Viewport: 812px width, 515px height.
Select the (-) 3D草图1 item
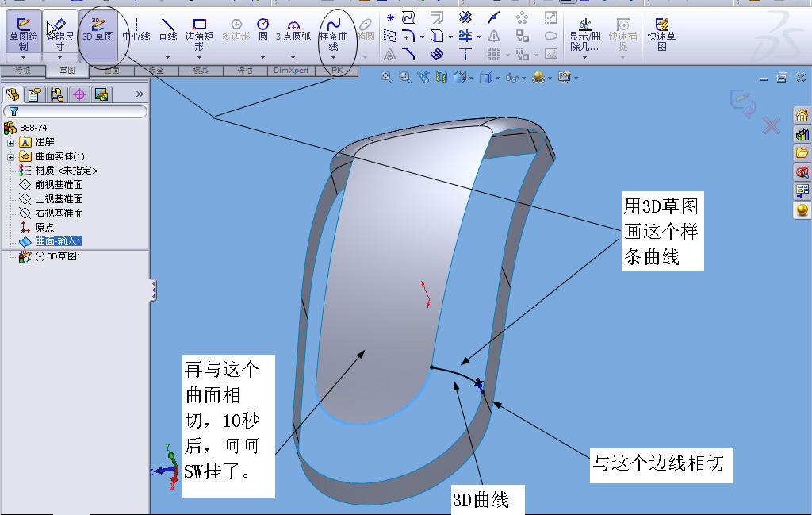[57, 256]
